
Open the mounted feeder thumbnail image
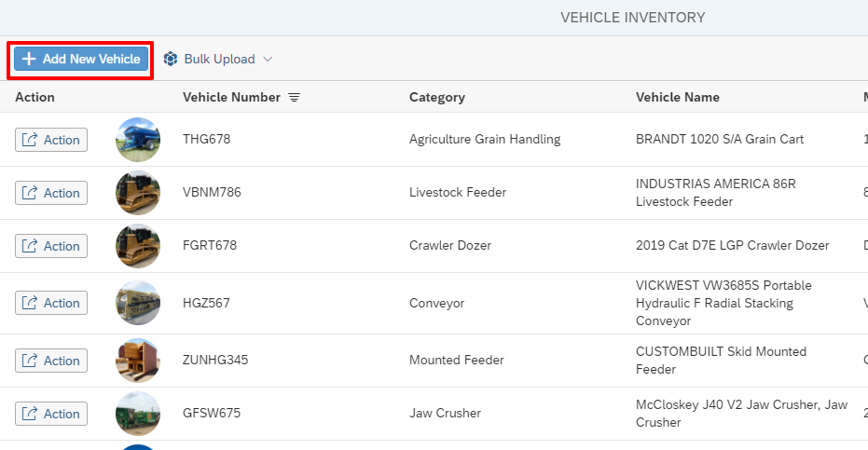[138, 361]
